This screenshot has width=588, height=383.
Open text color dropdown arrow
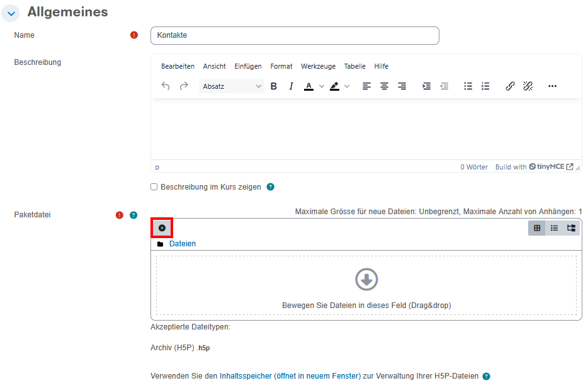pos(321,86)
